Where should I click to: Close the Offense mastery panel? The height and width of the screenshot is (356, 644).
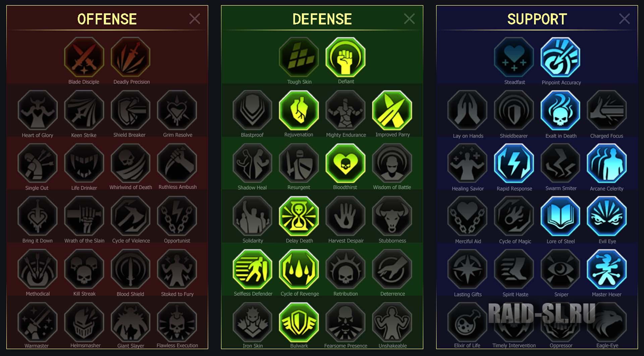[195, 19]
